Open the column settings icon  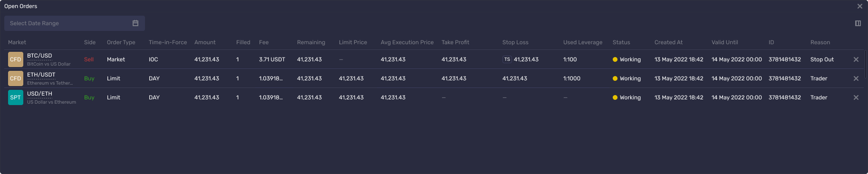[x=858, y=23]
